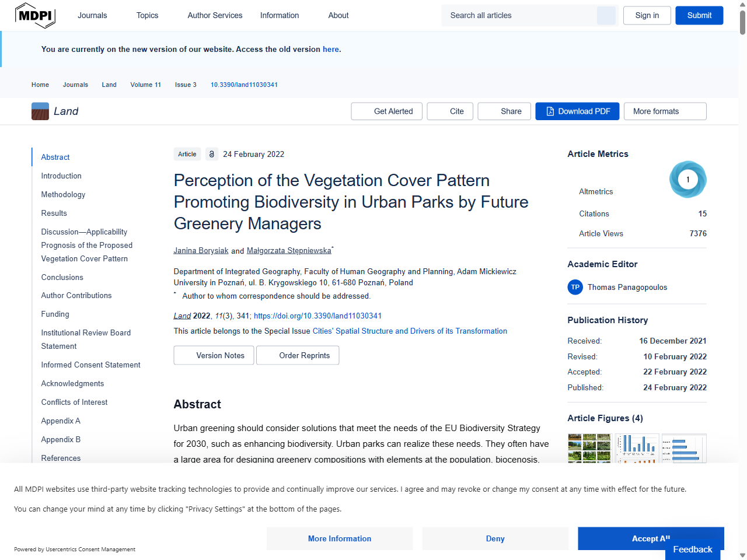Download the article PDF
747x560 pixels.
click(x=577, y=111)
